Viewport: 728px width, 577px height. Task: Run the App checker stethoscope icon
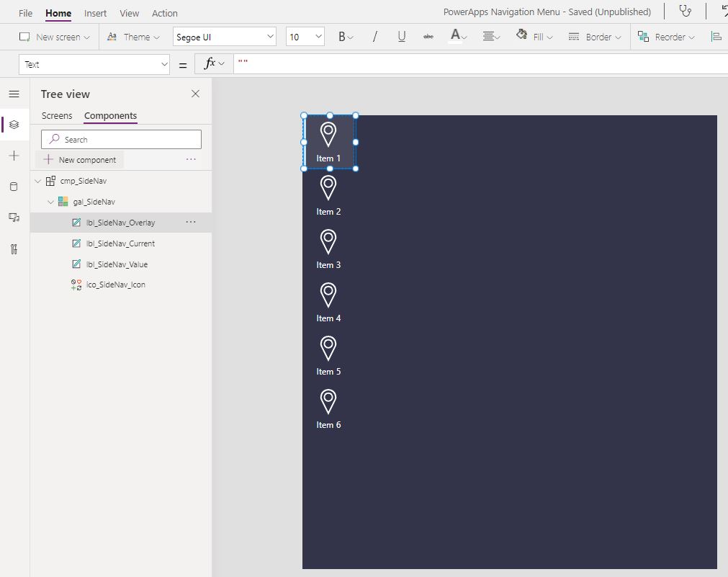pyautogui.click(x=686, y=11)
